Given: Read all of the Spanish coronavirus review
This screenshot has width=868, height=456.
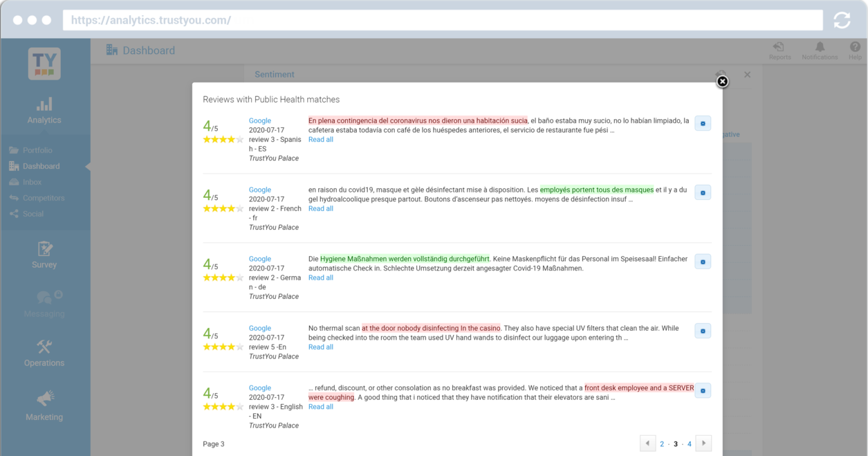Looking at the screenshot, I should 320,140.
